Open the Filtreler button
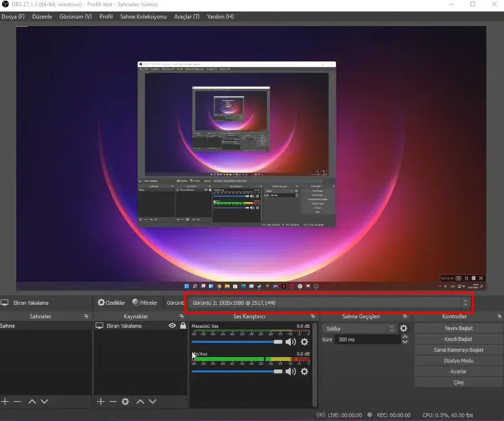This screenshot has width=504, height=421. click(x=145, y=303)
